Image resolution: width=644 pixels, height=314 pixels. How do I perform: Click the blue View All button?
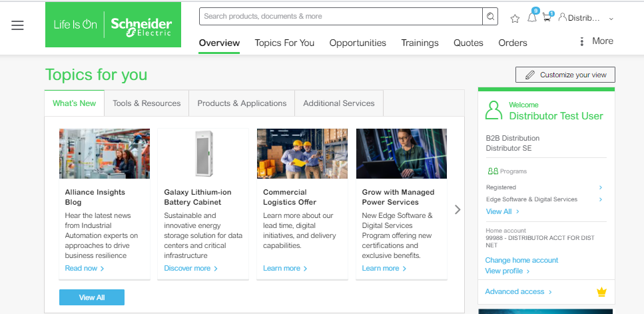92,297
